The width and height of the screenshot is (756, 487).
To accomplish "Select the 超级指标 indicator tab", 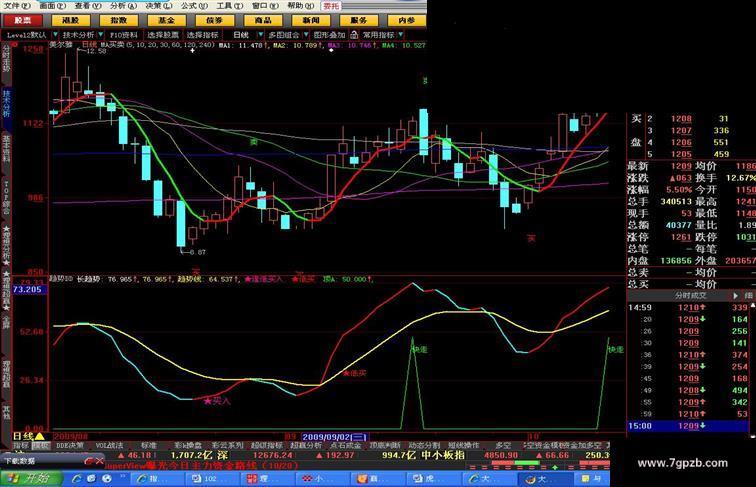I will point(267,446).
